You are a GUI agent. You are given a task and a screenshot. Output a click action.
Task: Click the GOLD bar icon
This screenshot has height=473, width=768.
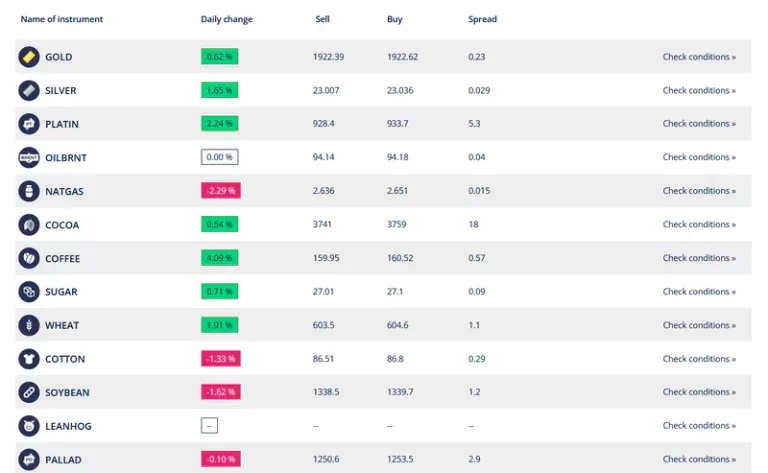point(29,57)
